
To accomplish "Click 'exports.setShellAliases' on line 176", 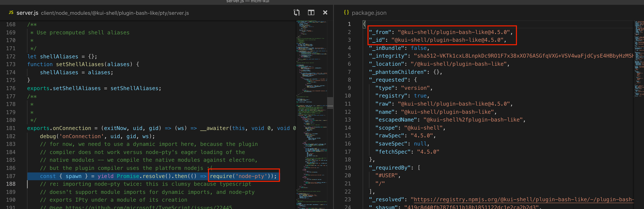I will [x=64, y=88].
